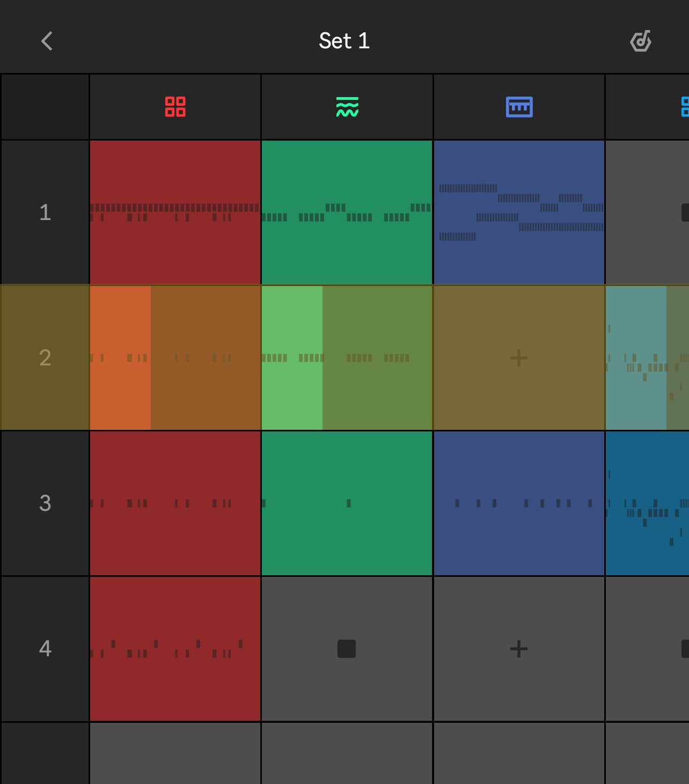Open the tempo and metronome settings icon
The width and height of the screenshot is (689, 784).
tap(641, 41)
